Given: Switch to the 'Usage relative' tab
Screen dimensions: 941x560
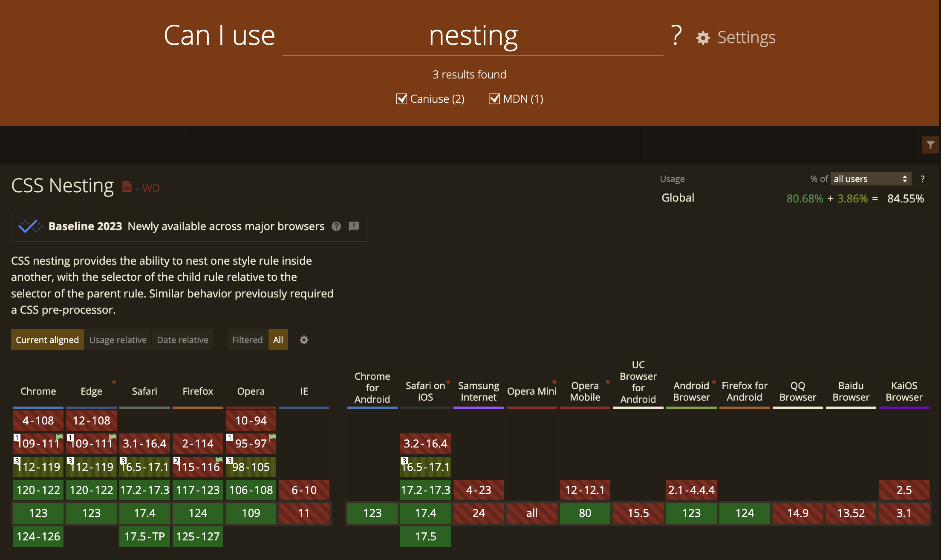Looking at the screenshot, I should 118,339.
